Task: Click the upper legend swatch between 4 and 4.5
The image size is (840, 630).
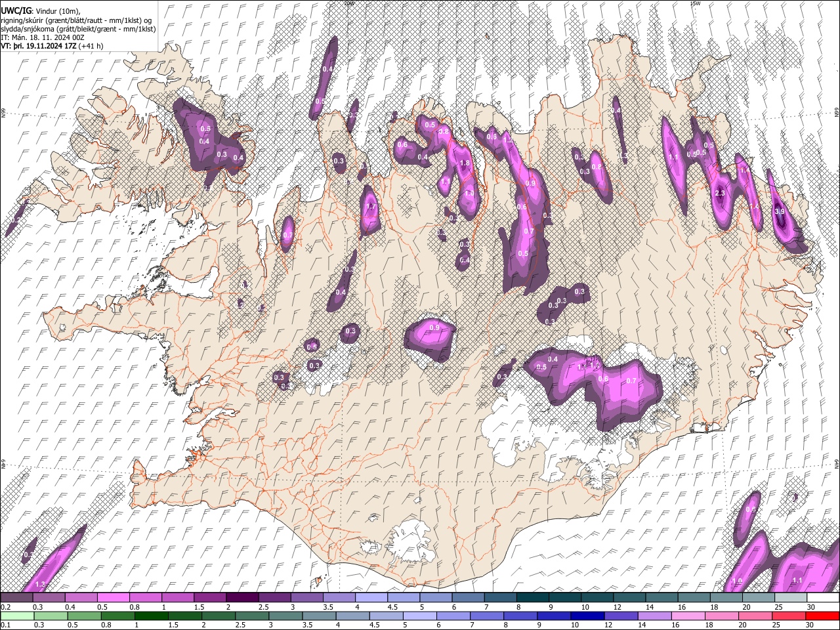Action: click(x=371, y=598)
